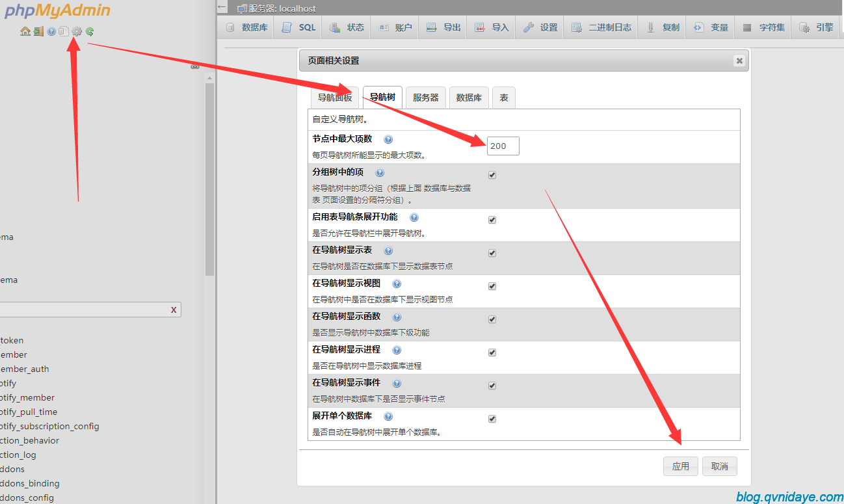Click the 应用 button
The width and height of the screenshot is (844, 504).
(x=681, y=466)
